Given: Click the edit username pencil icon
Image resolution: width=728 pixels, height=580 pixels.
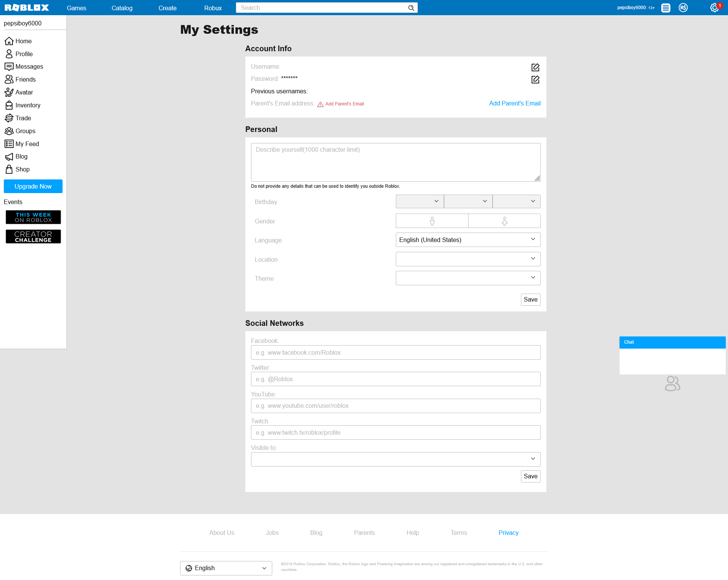Looking at the screenshot, I should [535, 68].
